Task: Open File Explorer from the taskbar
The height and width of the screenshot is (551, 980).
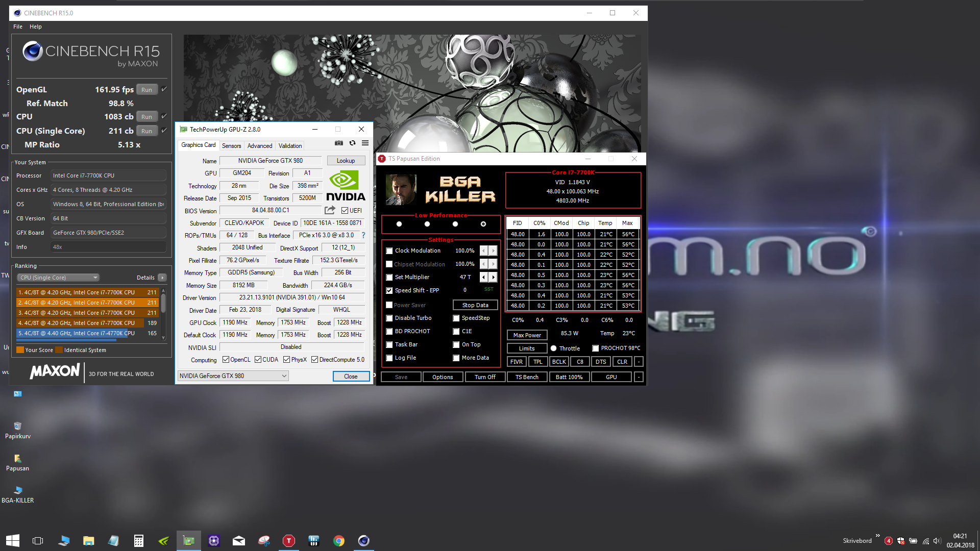Action: [89, 541]
